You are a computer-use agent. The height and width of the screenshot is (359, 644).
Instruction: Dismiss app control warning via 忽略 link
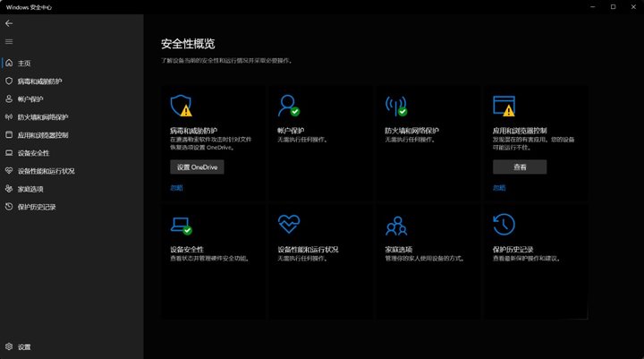click(x=498, y=187)
